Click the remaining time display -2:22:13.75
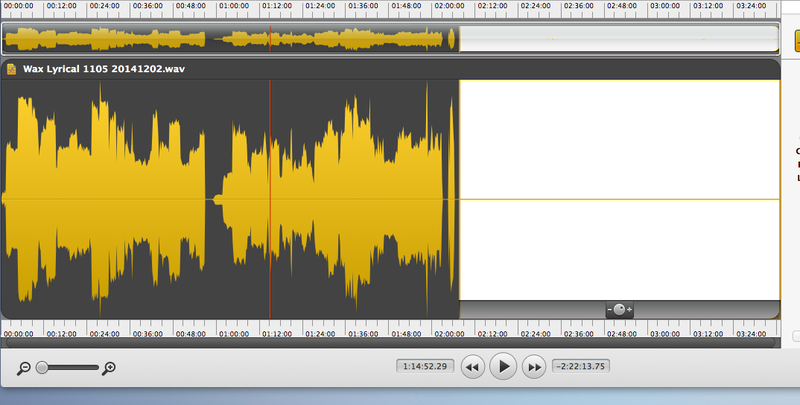 pos(581,366)
